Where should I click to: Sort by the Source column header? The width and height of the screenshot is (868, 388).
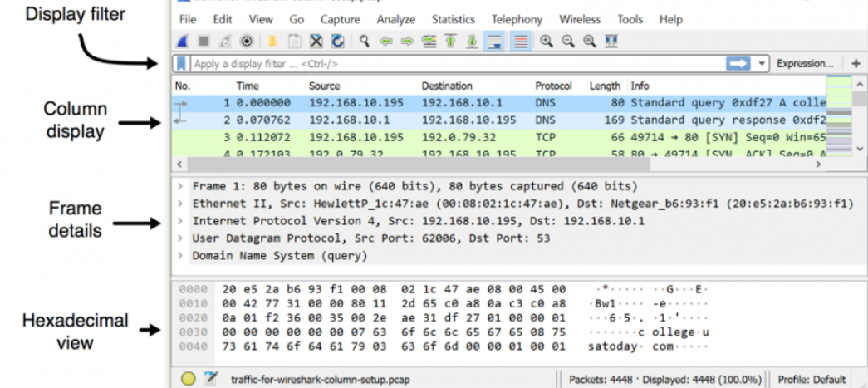pyautogui.click(x=361, y=86)
